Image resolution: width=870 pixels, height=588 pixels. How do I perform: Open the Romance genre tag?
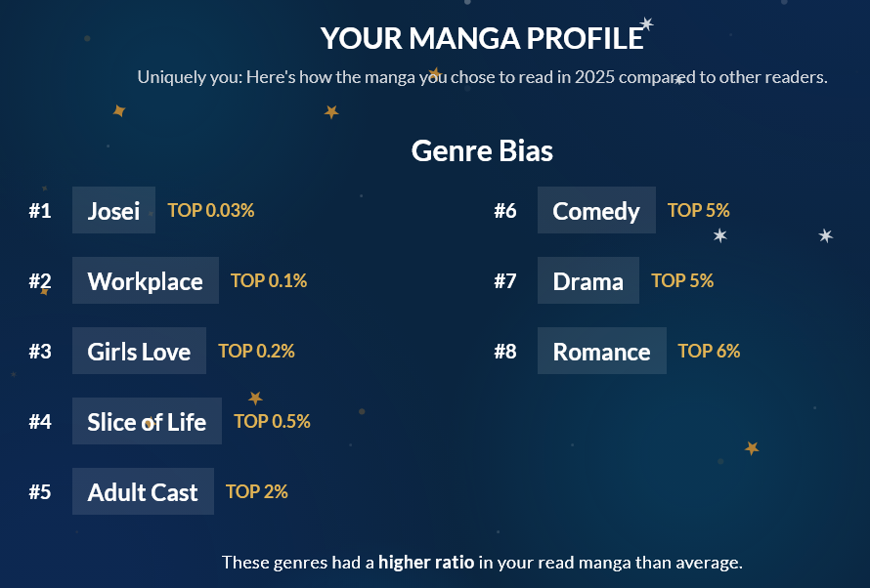(x=601, y=352)
